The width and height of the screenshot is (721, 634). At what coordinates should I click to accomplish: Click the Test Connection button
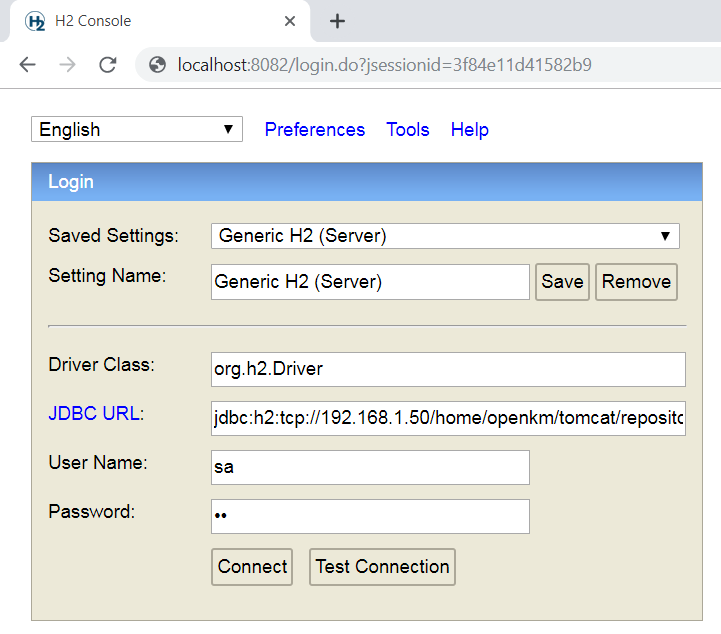(x=382, y=567)
